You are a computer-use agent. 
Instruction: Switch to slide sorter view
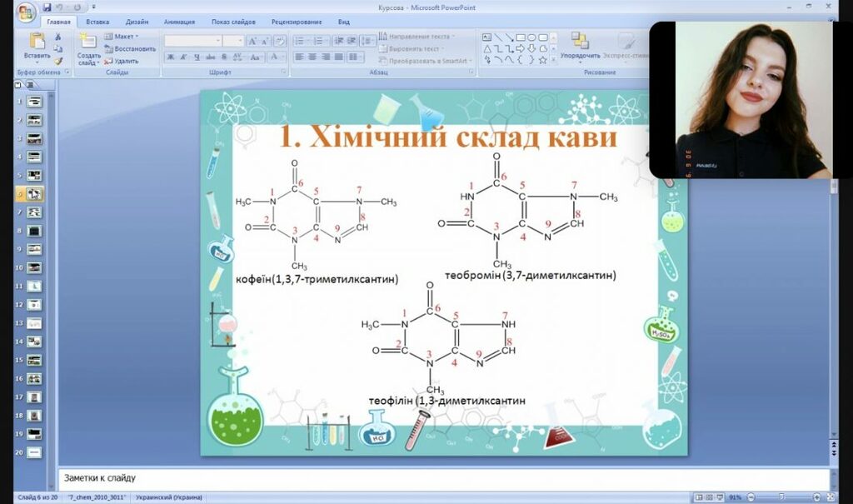click(x=709, y=497)
